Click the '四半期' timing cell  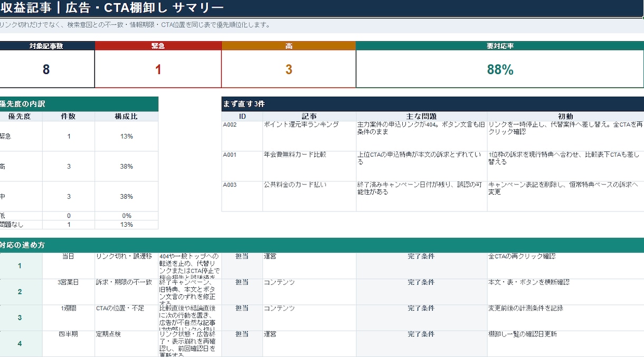(69, 344)
